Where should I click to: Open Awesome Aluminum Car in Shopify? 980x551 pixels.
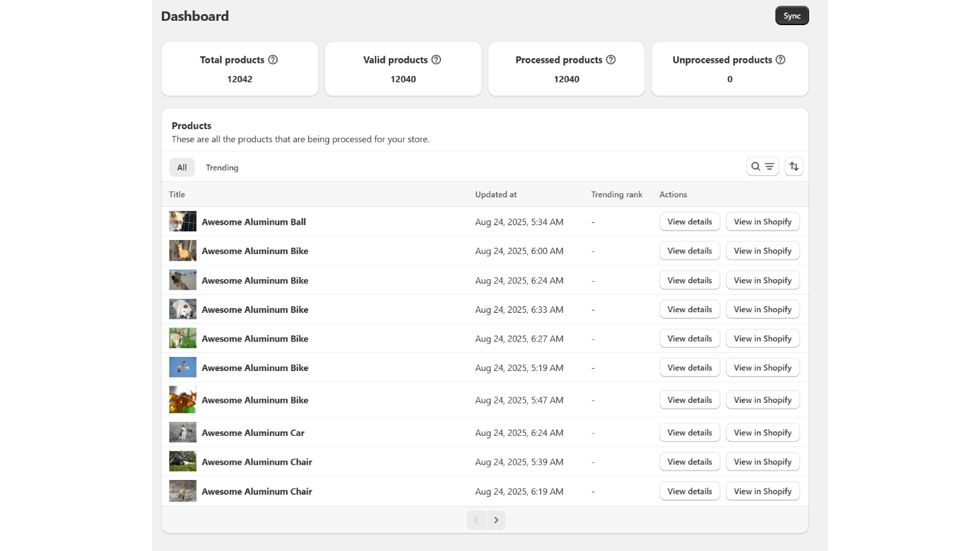click(x=762, y=433)
